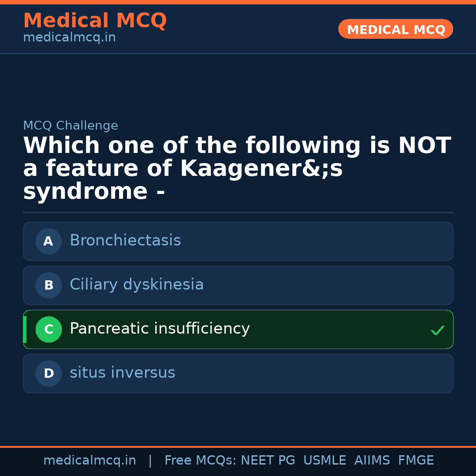The height and width of the screenshot is (476, 476).
Task: Click the FMGE text in the footer
Action: click(416, 460)
